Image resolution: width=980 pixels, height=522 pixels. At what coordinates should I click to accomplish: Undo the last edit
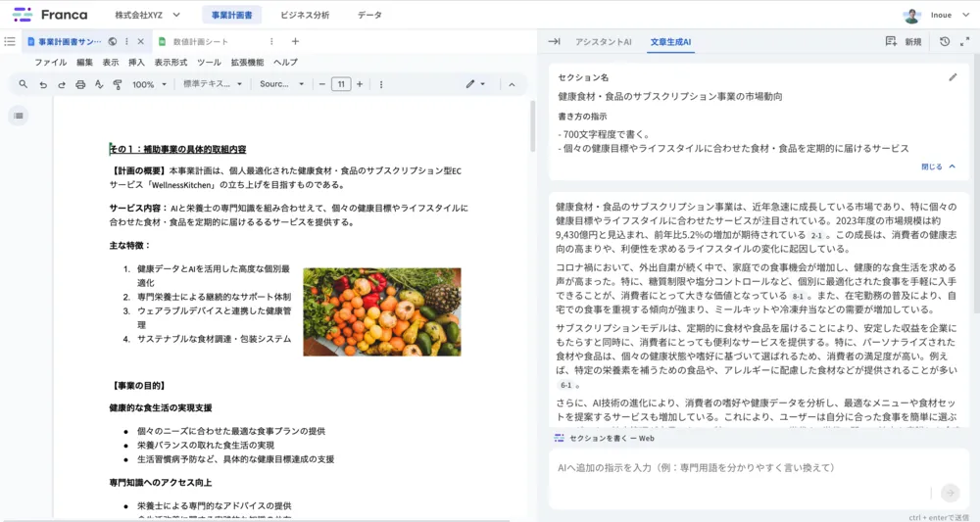point(43,84)
